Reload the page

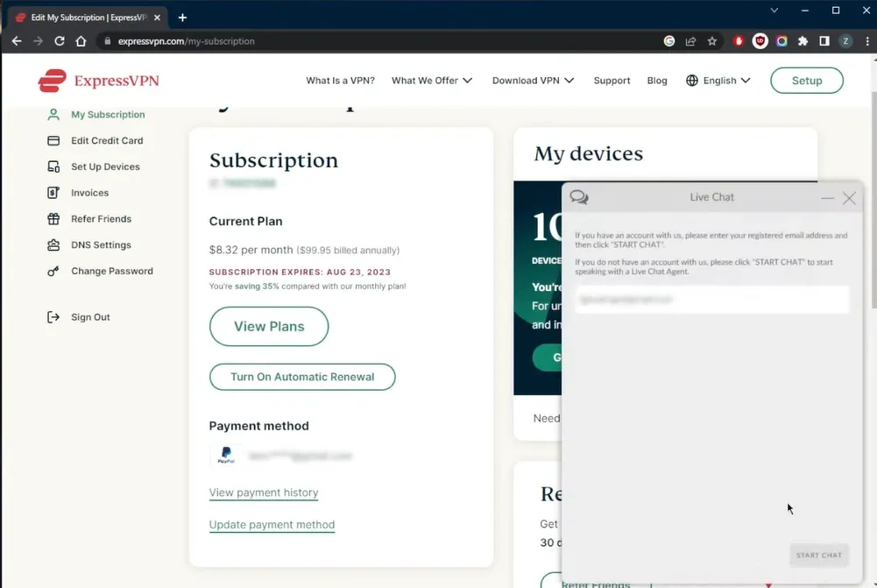point(60,41)
